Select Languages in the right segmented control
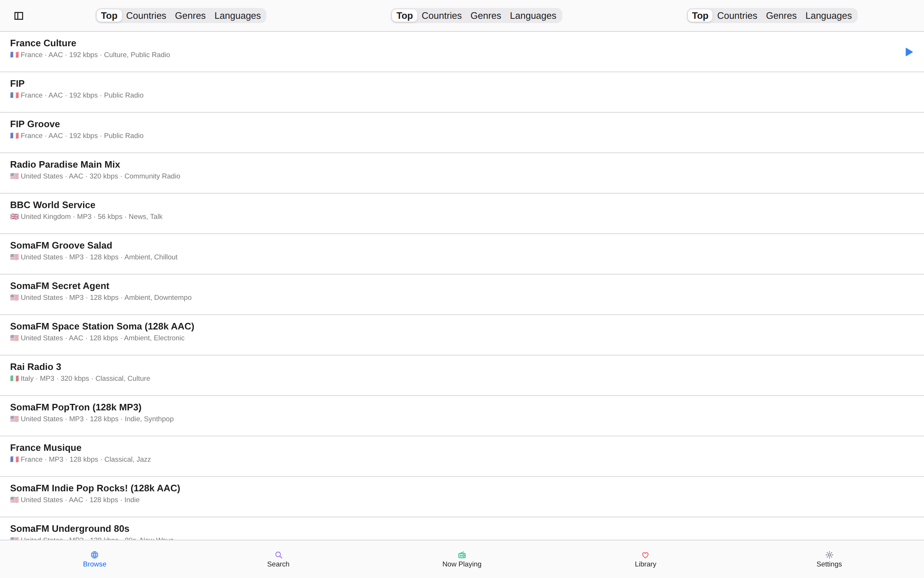924x578 pixels. 829,16
